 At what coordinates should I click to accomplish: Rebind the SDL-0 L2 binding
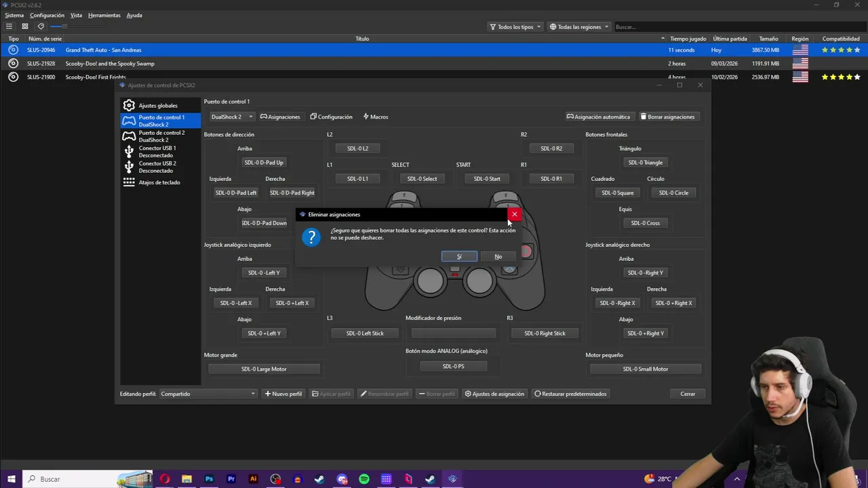tap(357, 148)
